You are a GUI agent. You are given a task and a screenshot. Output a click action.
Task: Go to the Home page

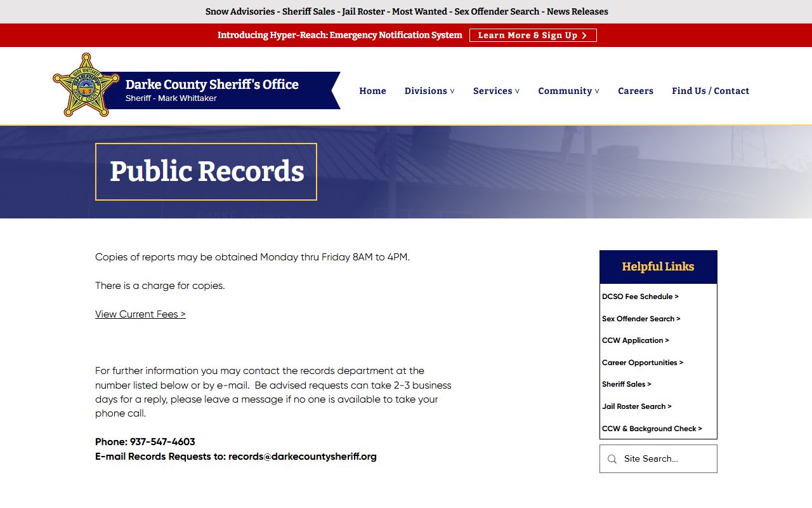[372, 91]
